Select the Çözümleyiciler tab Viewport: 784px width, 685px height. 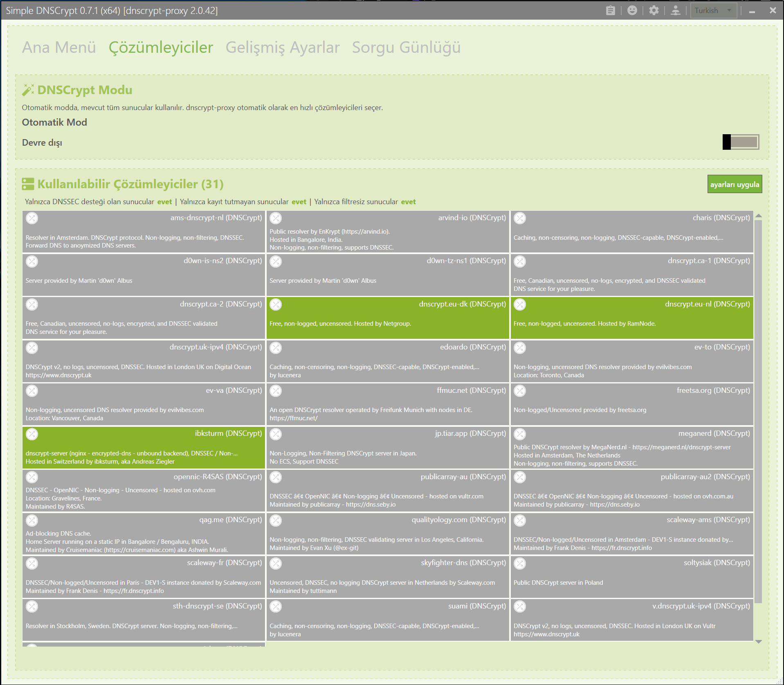click(161, 47)
